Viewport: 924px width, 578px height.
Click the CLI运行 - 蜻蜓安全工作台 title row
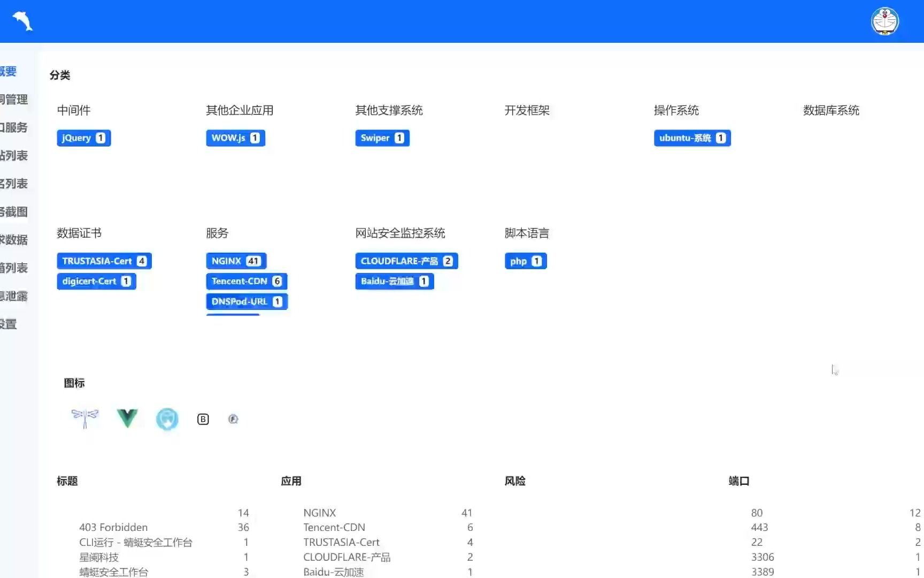tap(164, 543)
